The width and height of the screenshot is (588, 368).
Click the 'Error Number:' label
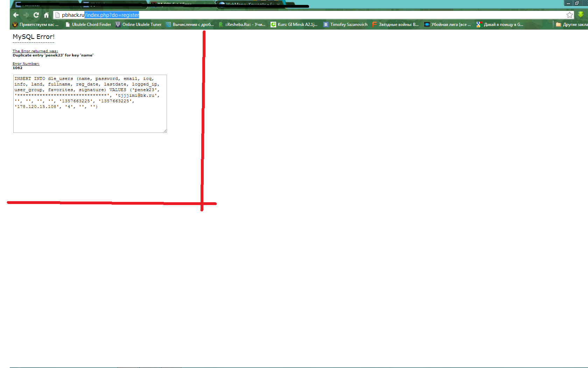tap(26, 64)
